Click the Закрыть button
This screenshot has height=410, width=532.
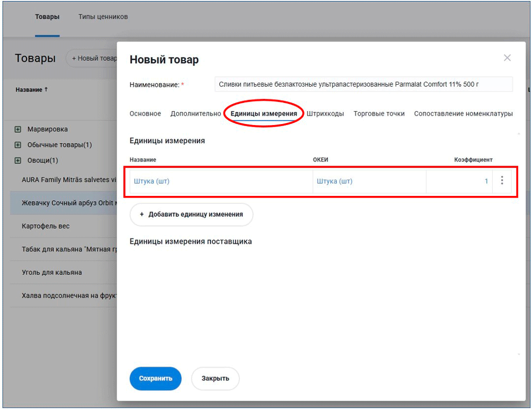pyautogui.click(x=215, y=379)
